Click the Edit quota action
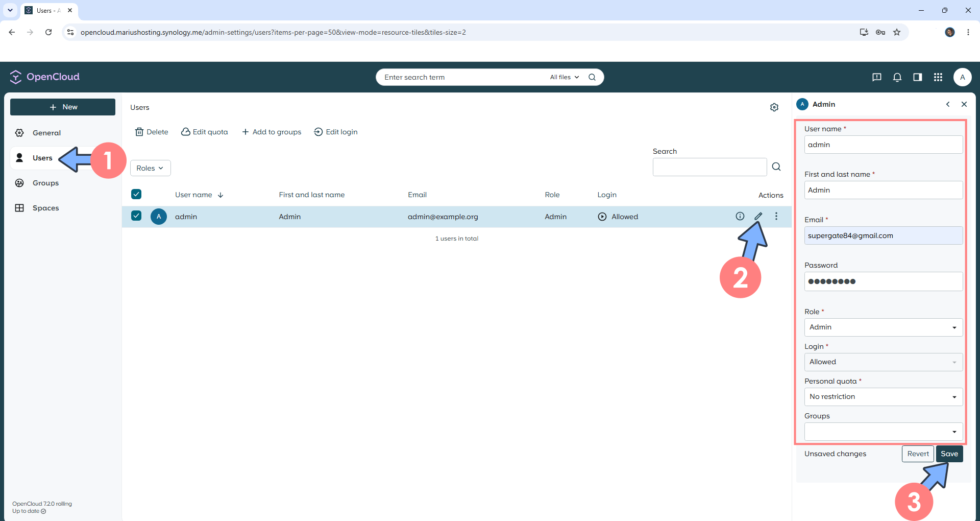This screenshot has height=521, width=980. (x=205, y=132)
